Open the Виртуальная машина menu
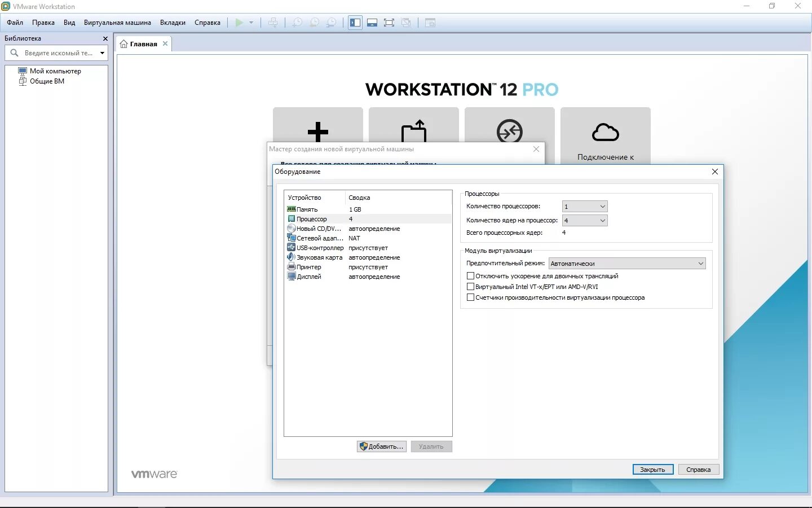812x508 pixels. (117, 23)
